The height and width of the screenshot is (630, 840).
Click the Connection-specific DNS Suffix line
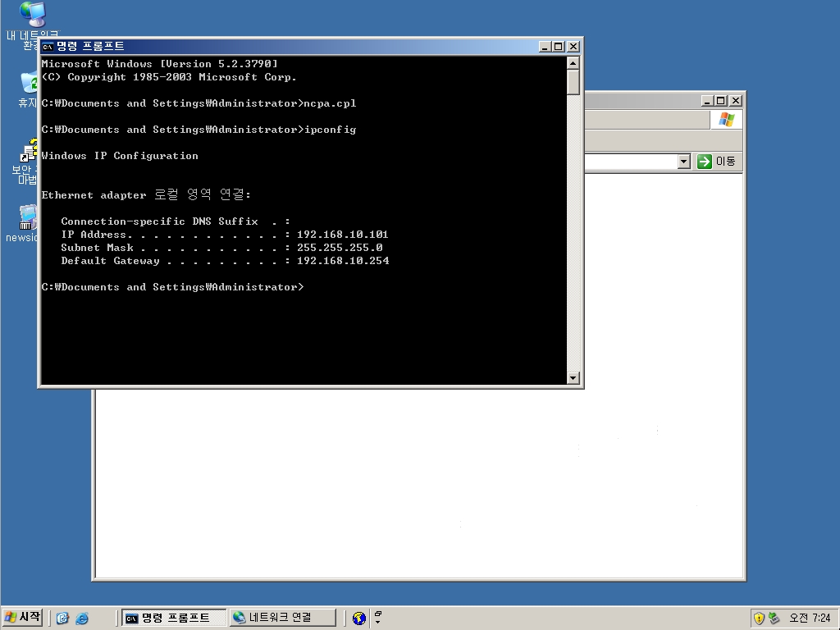(176, 221)
